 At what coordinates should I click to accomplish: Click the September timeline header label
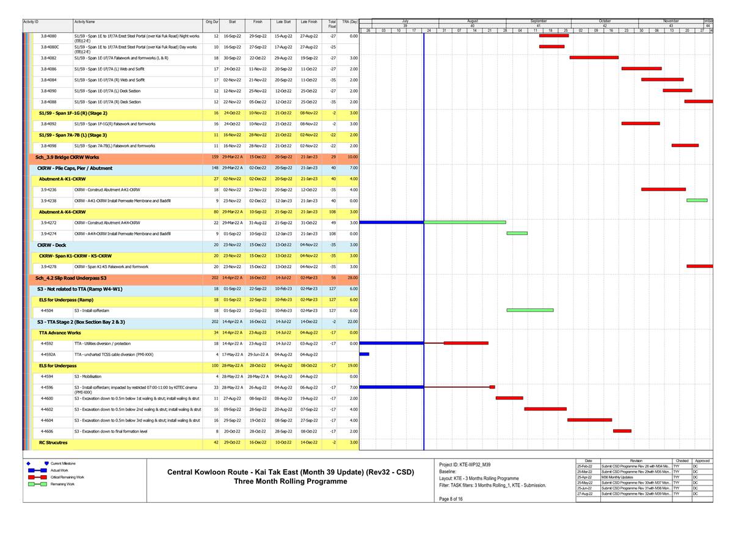tap(537, 20)
